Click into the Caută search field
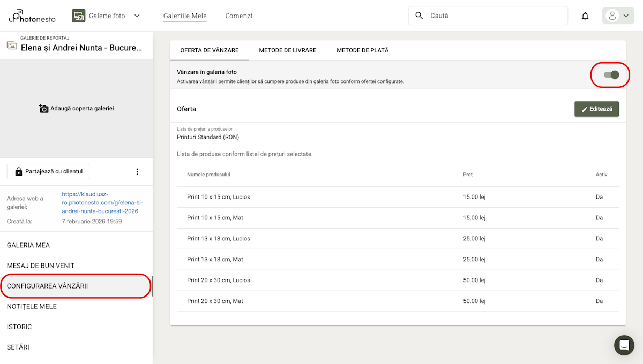The image size is (643, 364). pos(496,16)
